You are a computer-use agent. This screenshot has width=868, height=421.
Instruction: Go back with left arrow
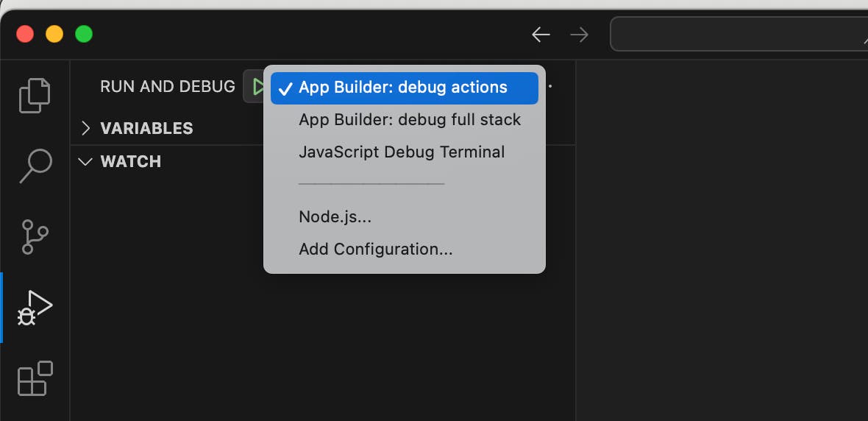point(540,35)
